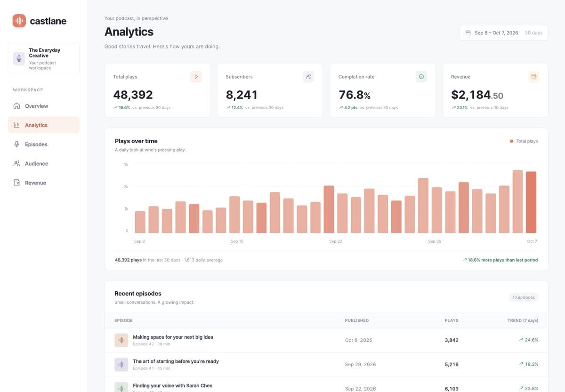Click the Total plays legend dot
The width and height of the screenshot is (565, 392).
[x=512, y=141]
